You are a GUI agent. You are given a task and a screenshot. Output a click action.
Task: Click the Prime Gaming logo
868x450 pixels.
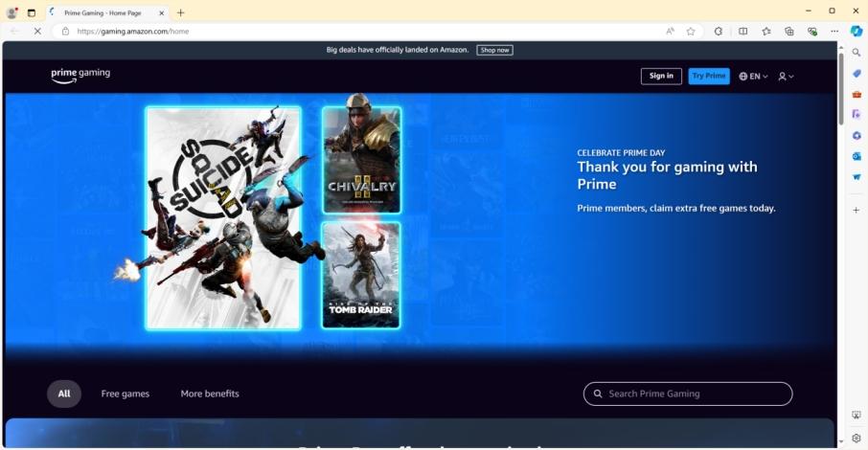(80, 76)
